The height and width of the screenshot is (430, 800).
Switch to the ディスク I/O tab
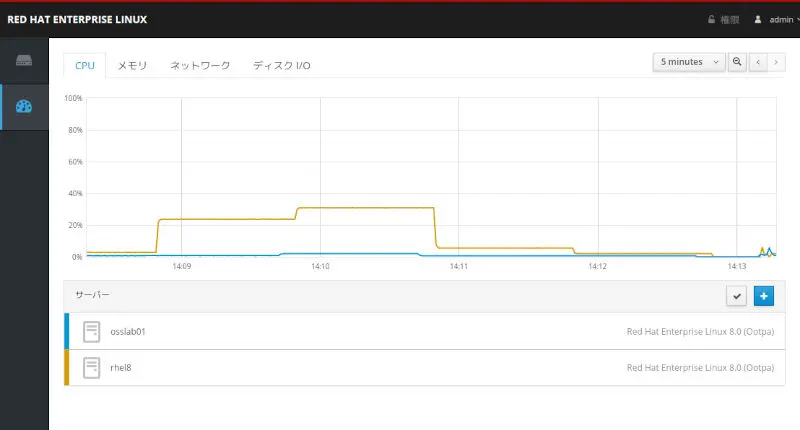[282, 65]
